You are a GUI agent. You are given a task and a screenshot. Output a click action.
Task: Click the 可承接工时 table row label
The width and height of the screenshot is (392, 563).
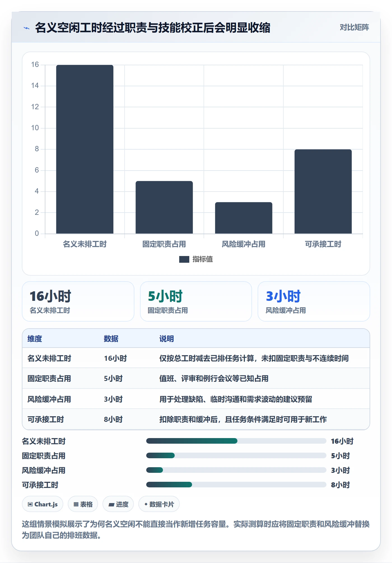(x=46, y=420)
